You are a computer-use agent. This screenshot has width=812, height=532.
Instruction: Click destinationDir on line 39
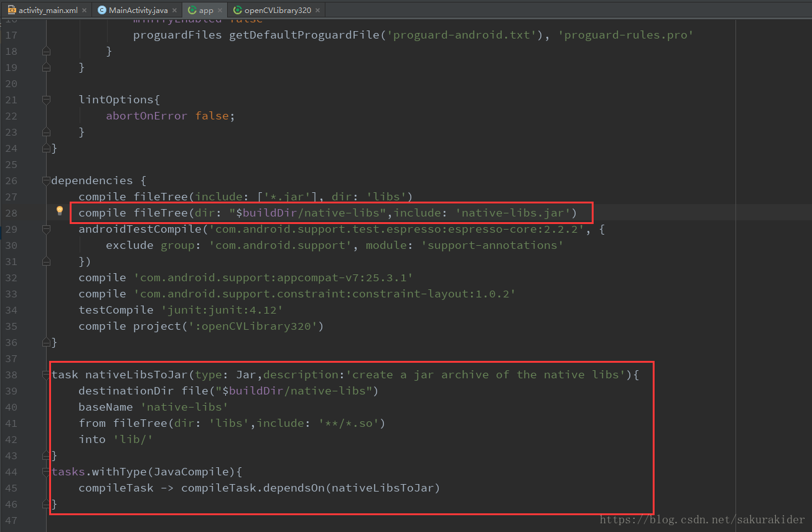pyautogui.click(x=126, y=391)
